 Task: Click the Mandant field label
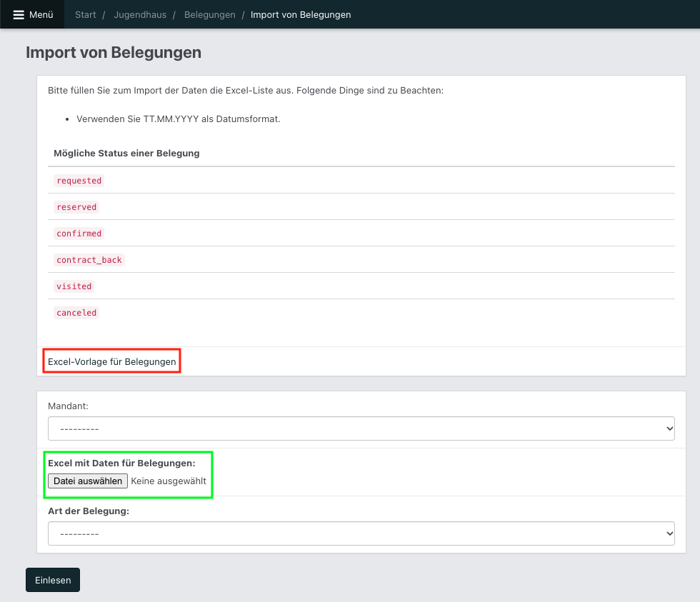(68, 406)
